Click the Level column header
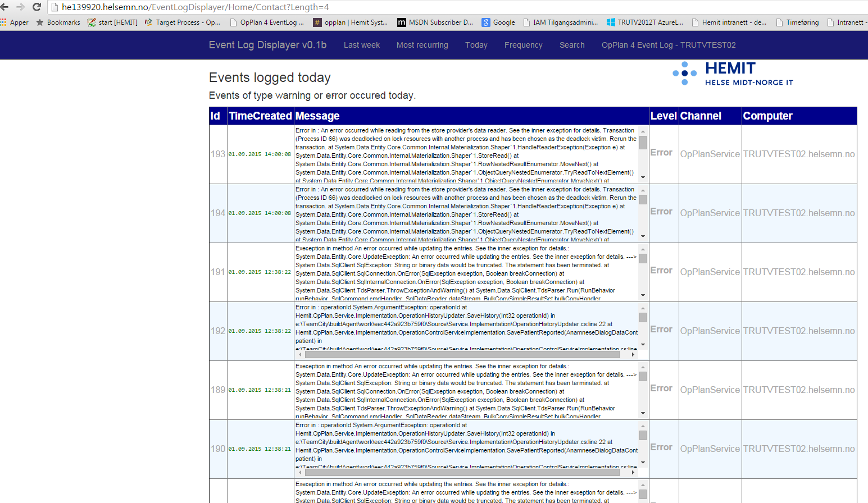Viewport: 868px width, 503px height. click(664, 116)
